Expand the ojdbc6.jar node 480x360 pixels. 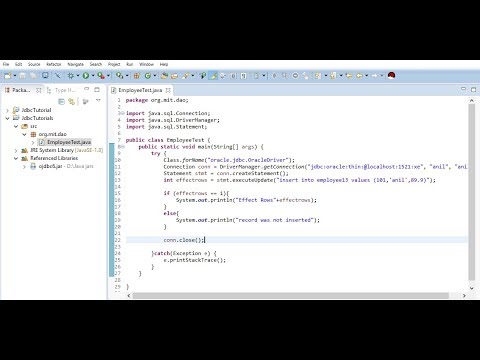24,166
